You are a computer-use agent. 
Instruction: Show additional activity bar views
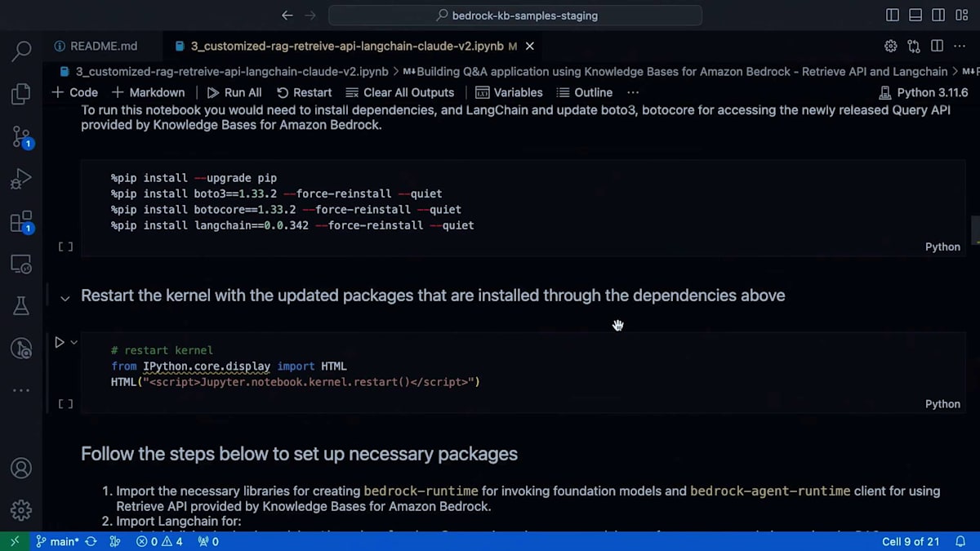click(21, 390)
